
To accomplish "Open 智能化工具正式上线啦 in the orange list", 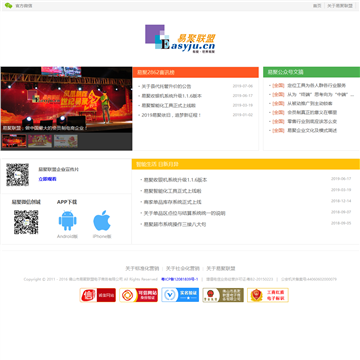I will click(x=169, y=105).
